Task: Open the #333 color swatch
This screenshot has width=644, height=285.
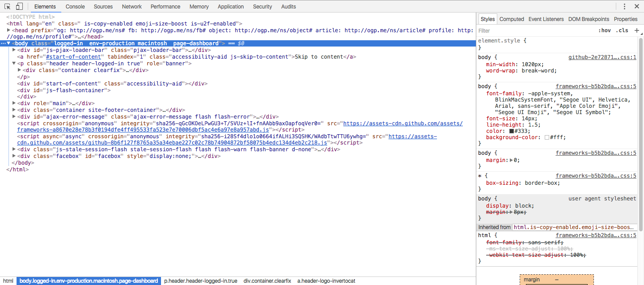Action: [512, 131]
